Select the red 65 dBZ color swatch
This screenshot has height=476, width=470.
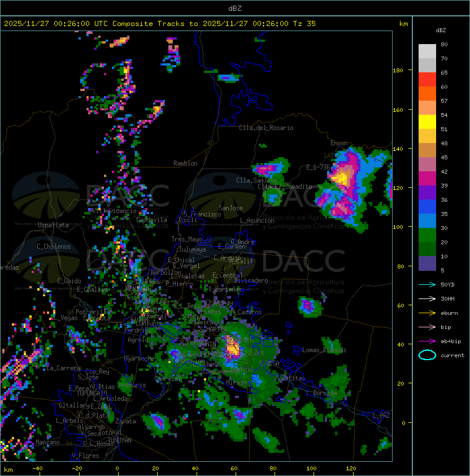click(427, 80)
